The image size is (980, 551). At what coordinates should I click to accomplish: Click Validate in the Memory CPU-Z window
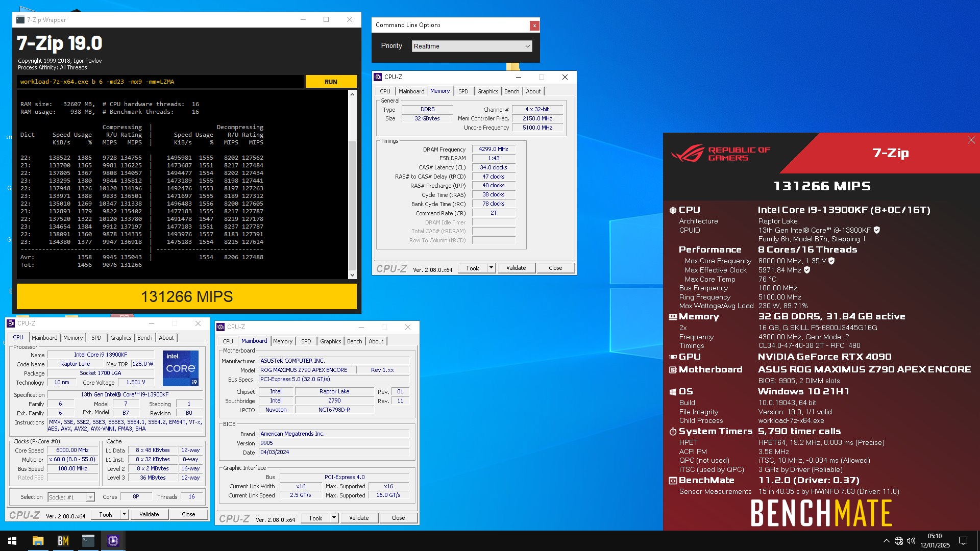tap(516, 268)
